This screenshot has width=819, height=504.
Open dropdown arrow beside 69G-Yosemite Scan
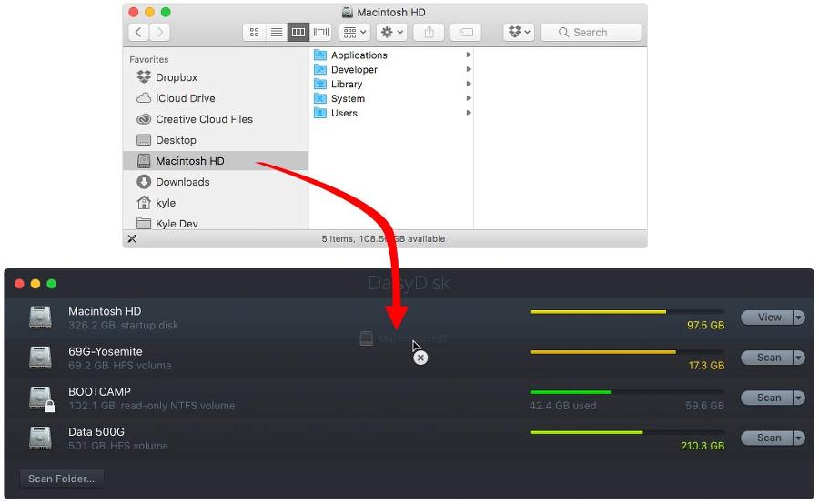pos(799,358)
